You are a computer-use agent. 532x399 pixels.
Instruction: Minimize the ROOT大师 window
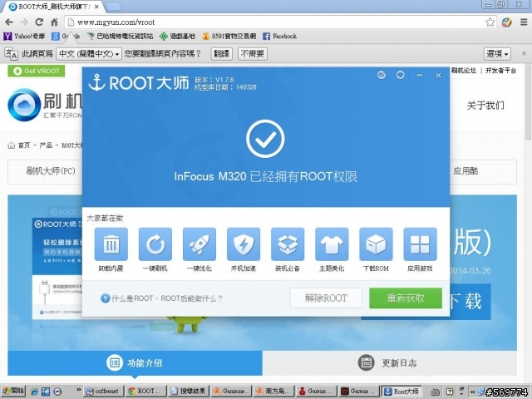pyautogui.click(x=419, y=75)
